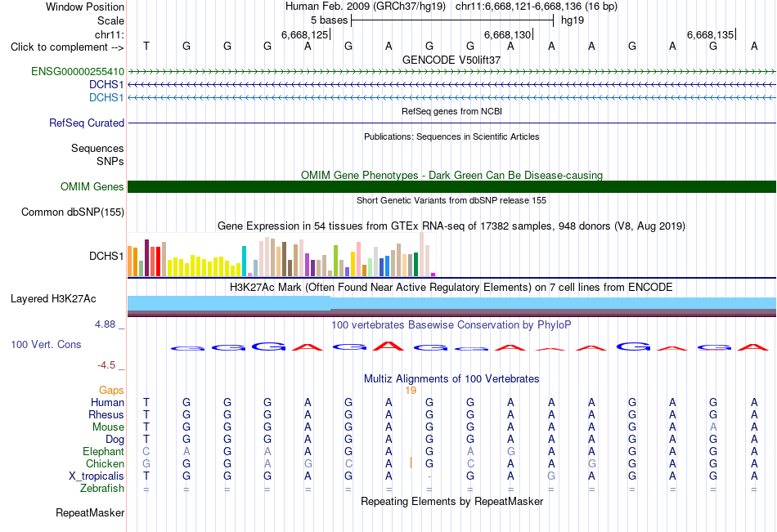Screen dimensions: 777x532
Task: Click the Elephant alignment row label
Action: coord(103,451)
